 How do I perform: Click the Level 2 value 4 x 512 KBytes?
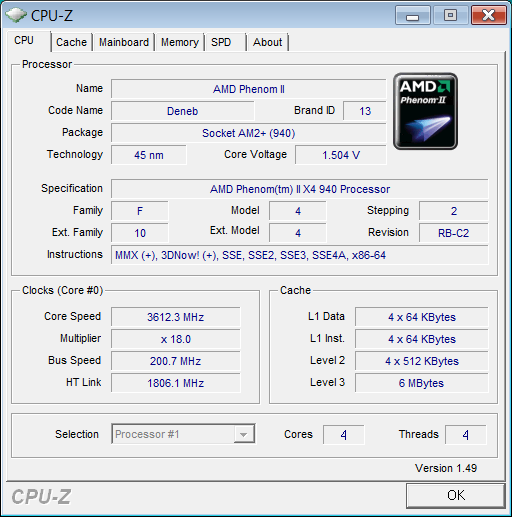pos(422,361)
